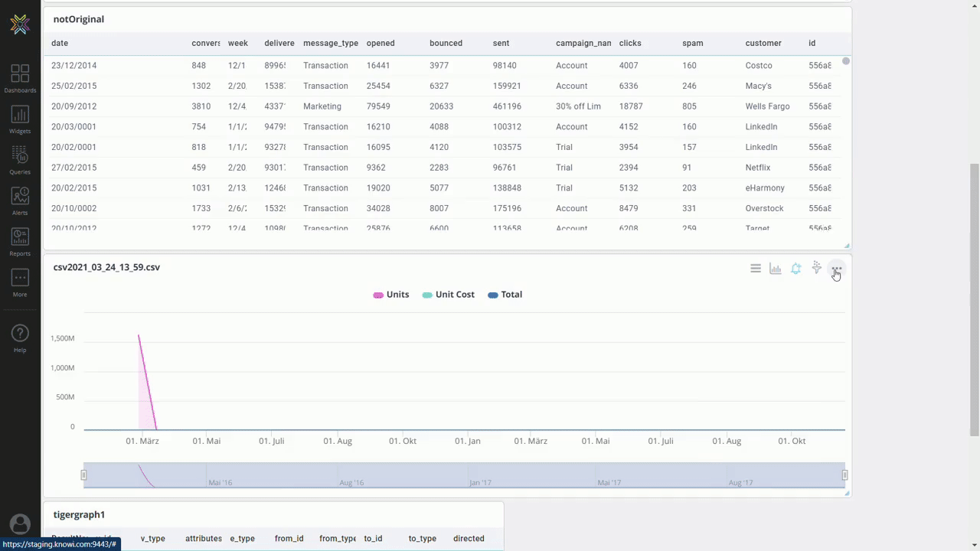Toggle the Units series in legend

[391, 295]
